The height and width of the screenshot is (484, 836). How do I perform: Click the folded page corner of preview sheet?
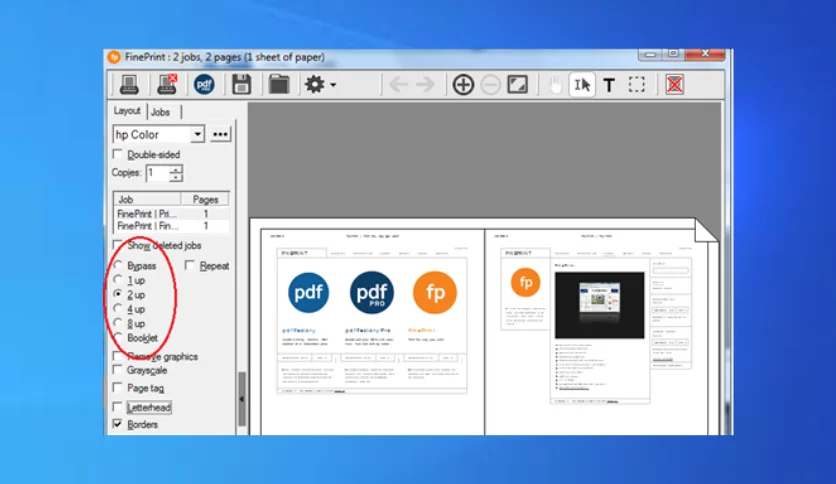point(706,229)
